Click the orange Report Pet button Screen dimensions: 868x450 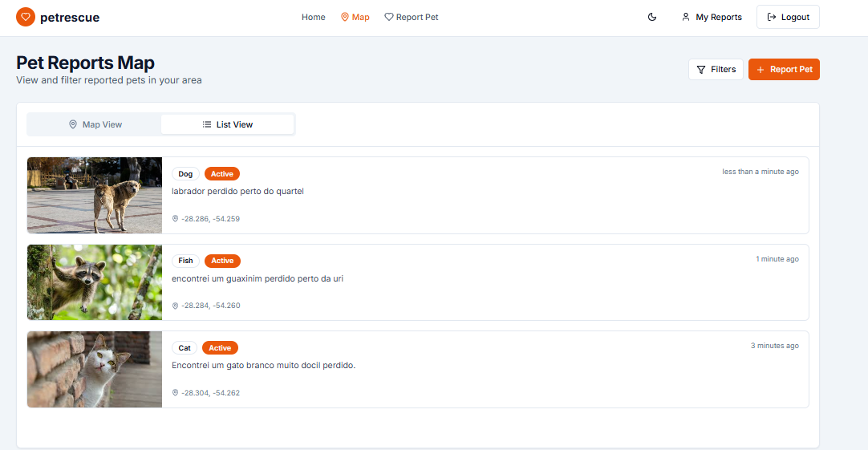click(x=783, y=70)
